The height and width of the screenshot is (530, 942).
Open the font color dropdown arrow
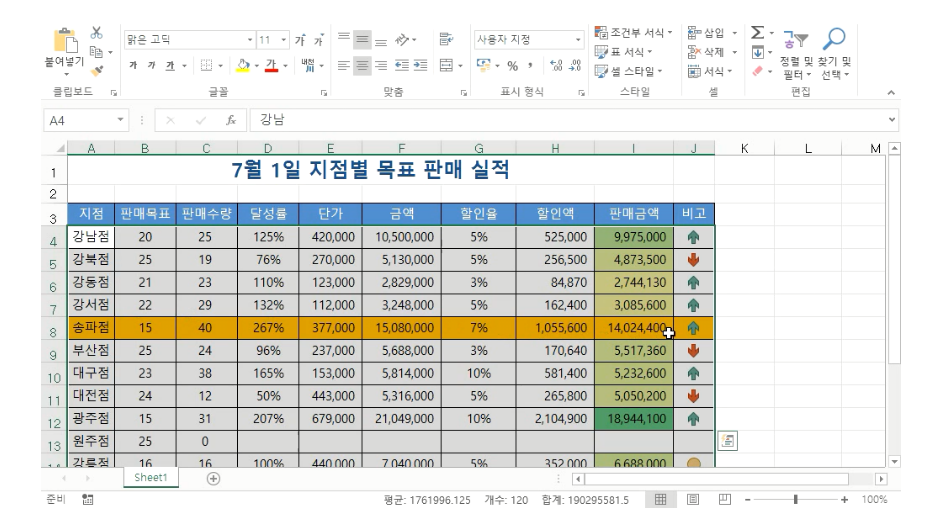pyautogui.click(x=285, y=65)
